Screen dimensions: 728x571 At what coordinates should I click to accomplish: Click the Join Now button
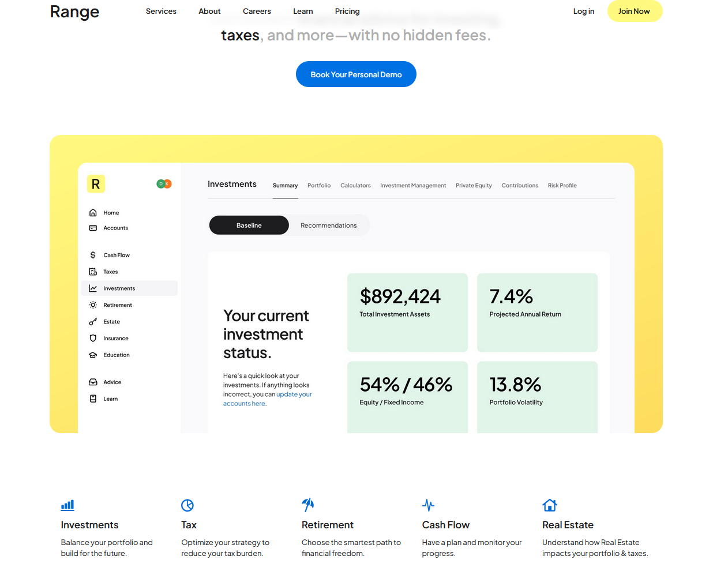(x=635, y=11)
